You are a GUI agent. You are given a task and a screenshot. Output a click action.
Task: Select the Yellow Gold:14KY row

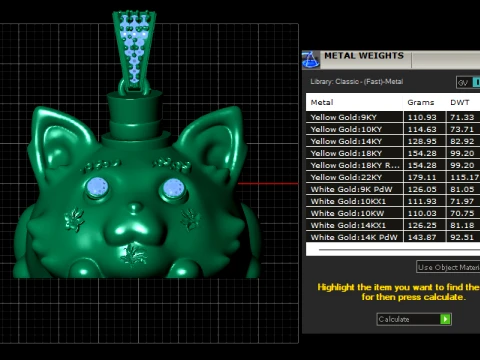click(393, 141)
